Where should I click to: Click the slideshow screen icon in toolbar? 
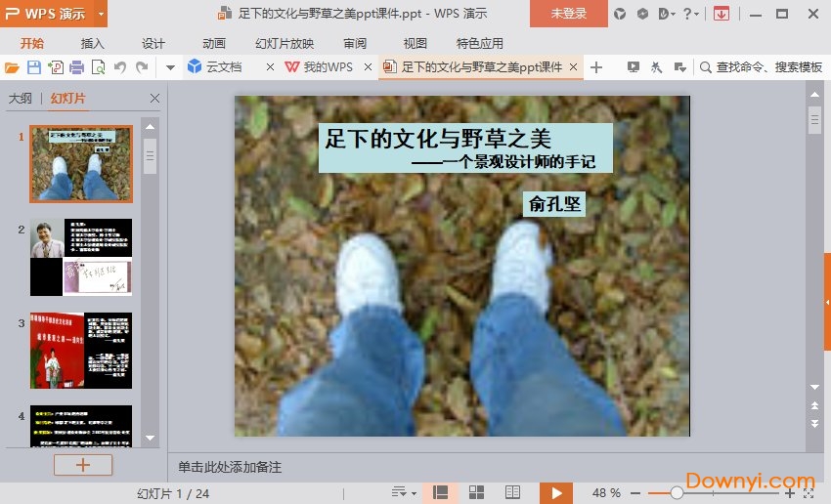click(x=633, y=67)
